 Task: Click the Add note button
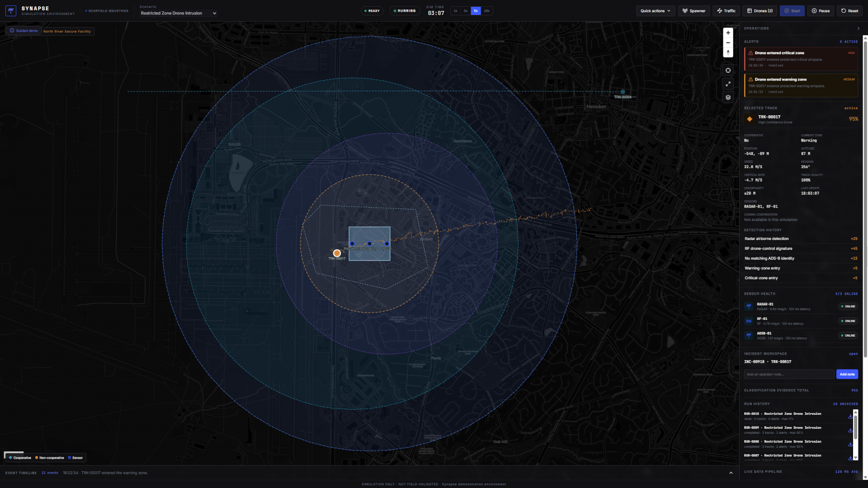[x=847, y=374]
